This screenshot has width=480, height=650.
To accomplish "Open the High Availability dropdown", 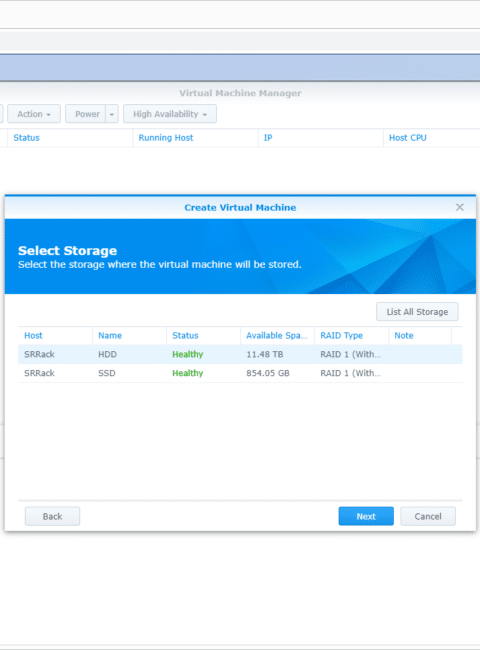I will [170, 114].
